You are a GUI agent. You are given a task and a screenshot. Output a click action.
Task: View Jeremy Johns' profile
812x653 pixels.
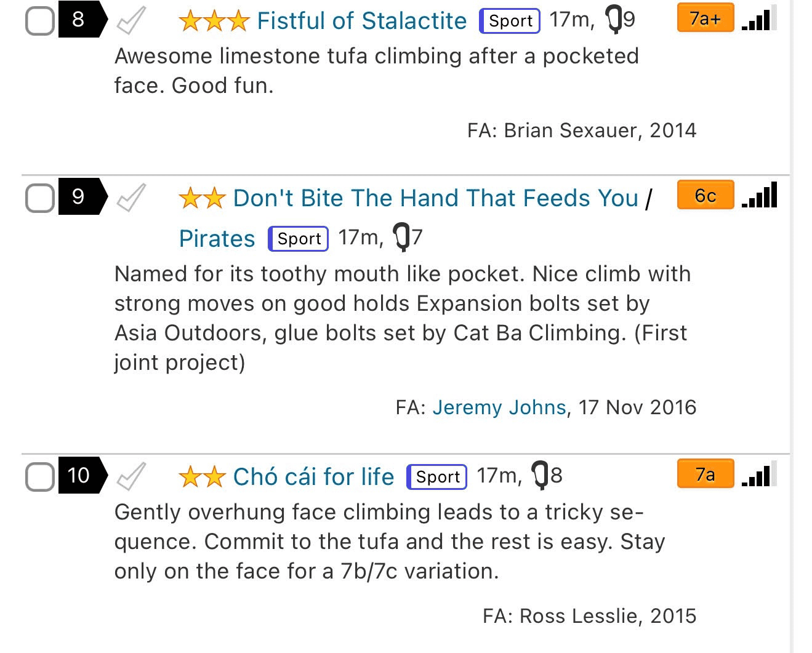(x=499, y=407)
